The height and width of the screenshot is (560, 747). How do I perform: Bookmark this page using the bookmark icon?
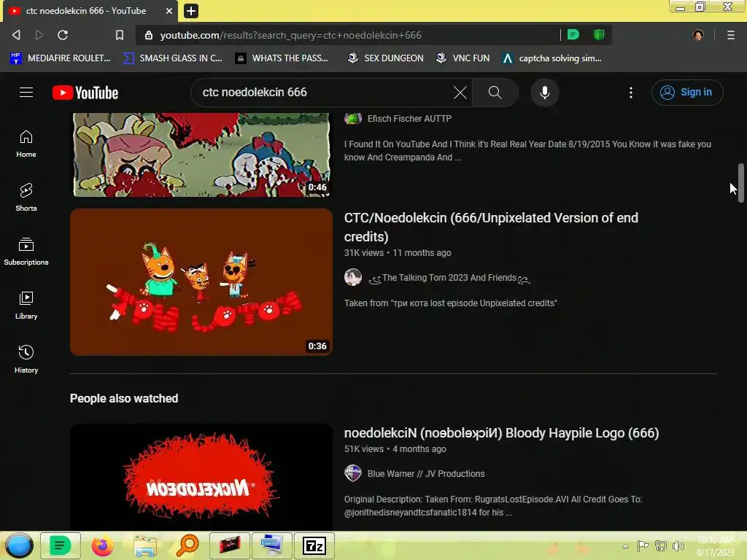coord(120,35)
